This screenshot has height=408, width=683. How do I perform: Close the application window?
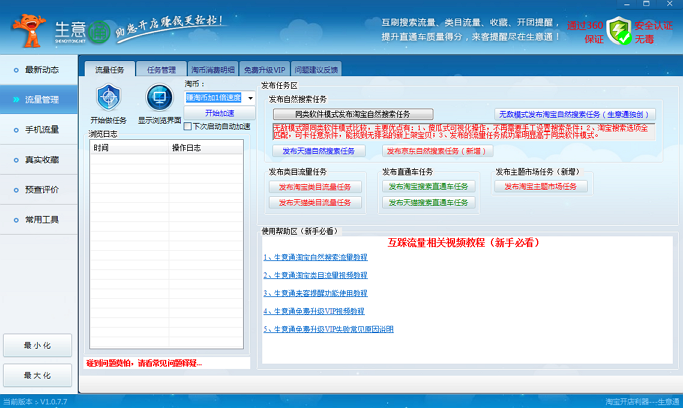(x=669, y=4)
